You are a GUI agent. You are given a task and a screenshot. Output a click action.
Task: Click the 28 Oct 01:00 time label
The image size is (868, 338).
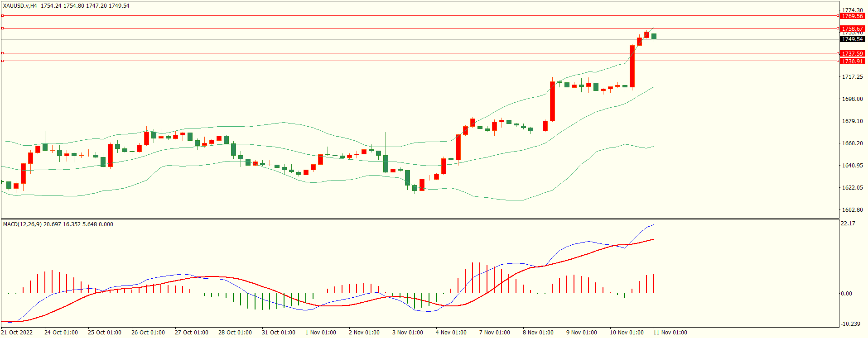coord(235,333)
